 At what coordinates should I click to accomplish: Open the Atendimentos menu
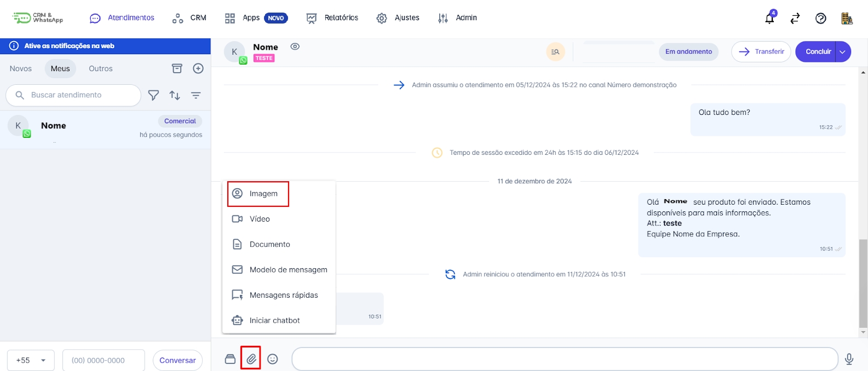click(x=122, y=18)
